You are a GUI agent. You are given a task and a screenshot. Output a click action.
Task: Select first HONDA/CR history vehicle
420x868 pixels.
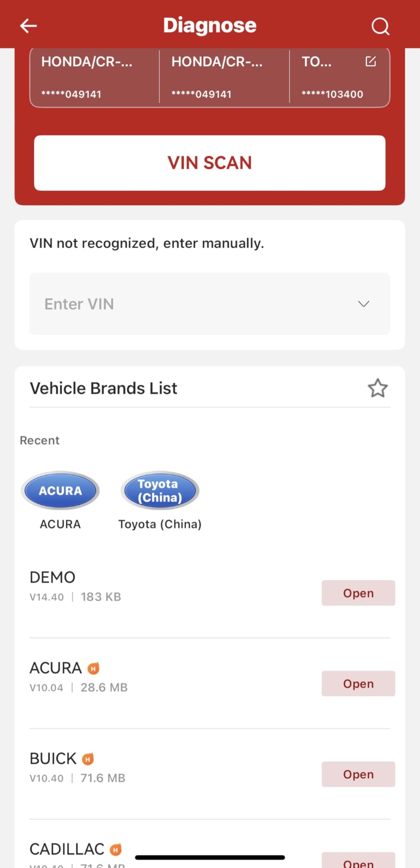point(94,77)
